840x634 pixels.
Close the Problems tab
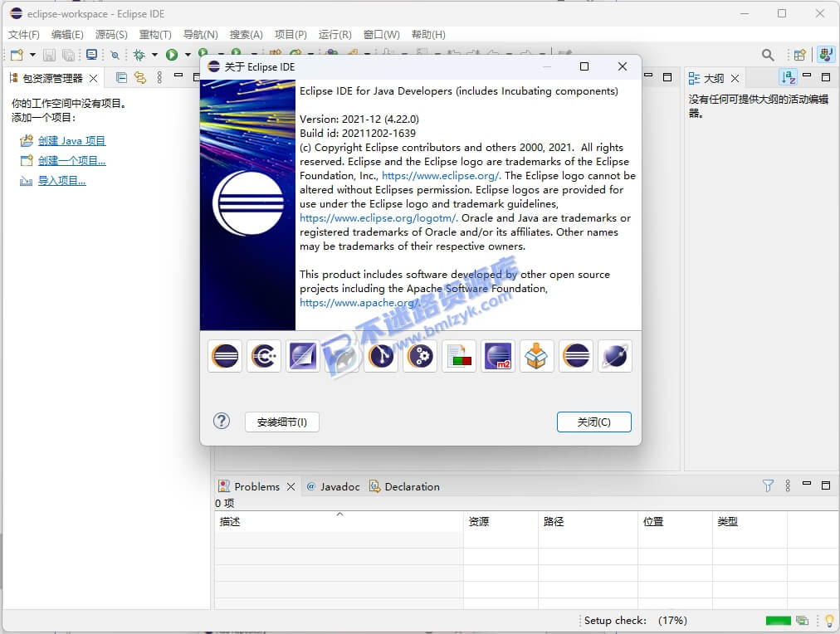(x=291, y=487)
